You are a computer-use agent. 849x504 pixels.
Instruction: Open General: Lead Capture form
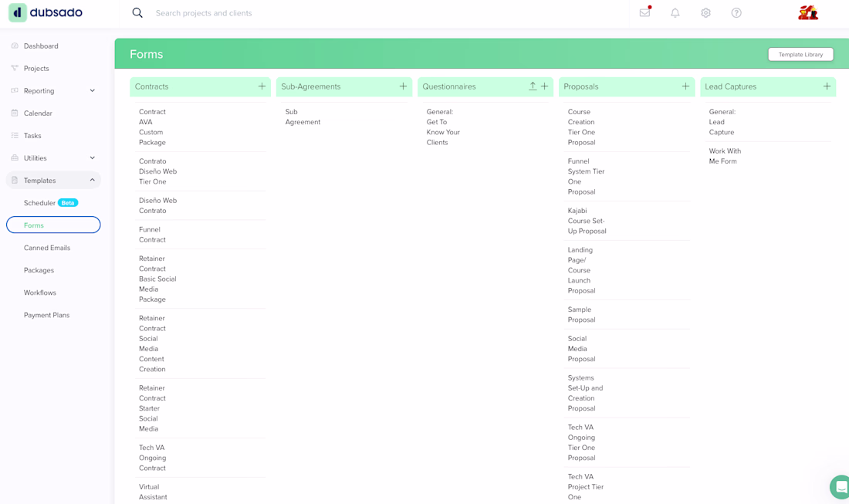[x=723, y=122]
